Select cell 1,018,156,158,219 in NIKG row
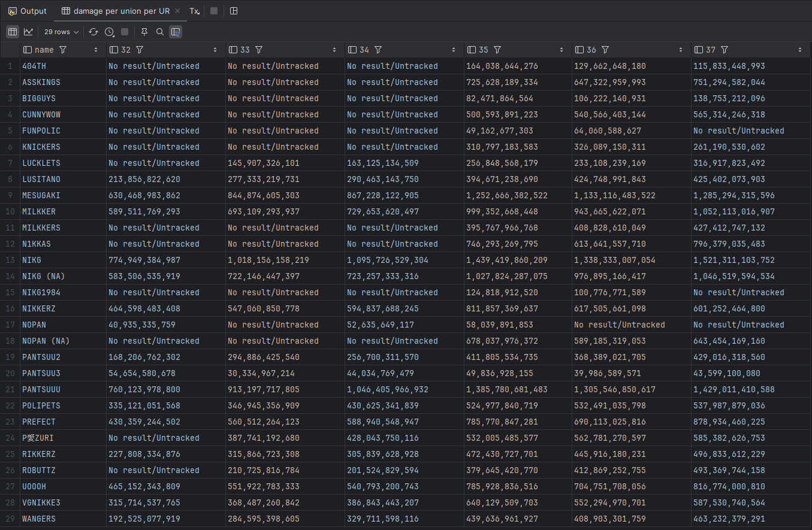812x530 pixels. (x=285, y=260)
